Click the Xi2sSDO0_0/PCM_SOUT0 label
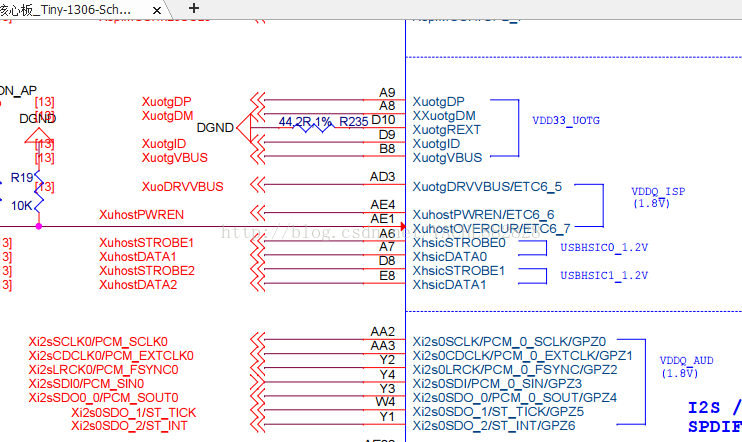The width and height of the screenshot is (742, 442). click(103, 398)
